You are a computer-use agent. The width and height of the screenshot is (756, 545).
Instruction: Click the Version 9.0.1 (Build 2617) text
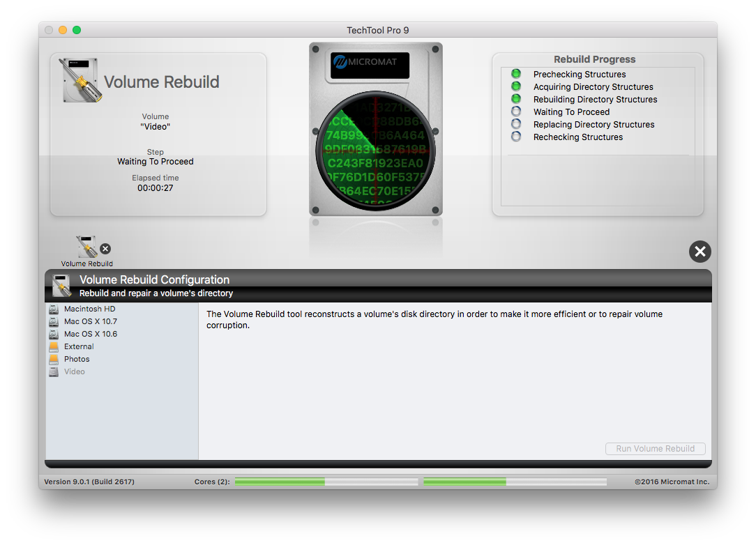pos(89,482)
